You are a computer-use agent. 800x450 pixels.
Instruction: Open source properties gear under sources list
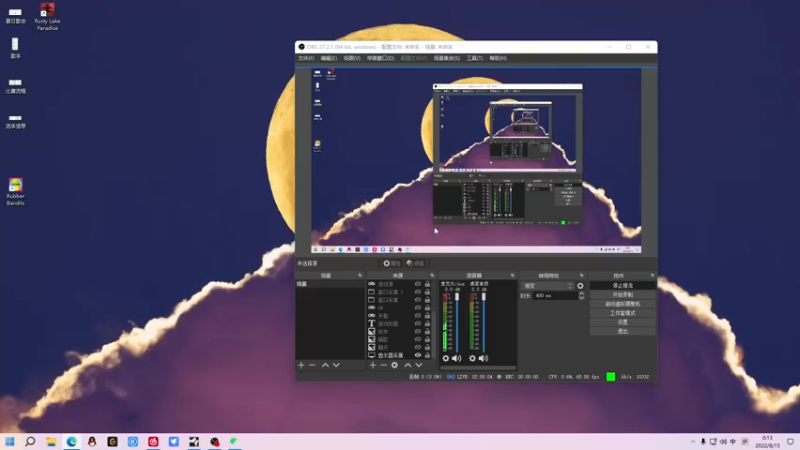[x=394, y=365]
